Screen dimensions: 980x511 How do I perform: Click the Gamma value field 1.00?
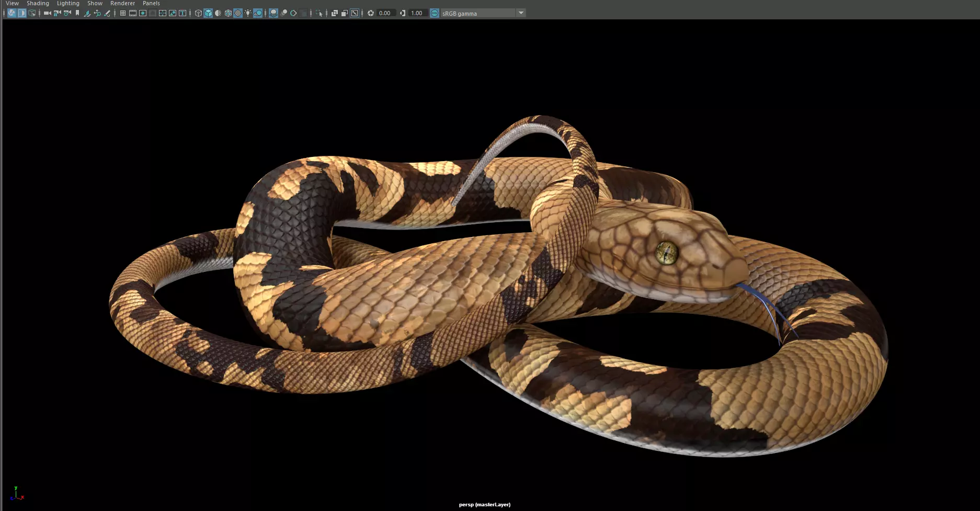pyautogui.click(x=417, y=13)
